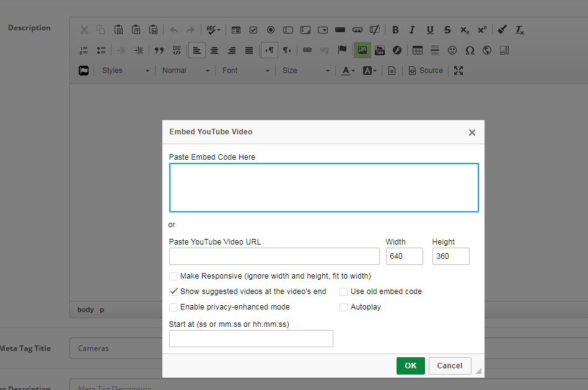Open the Spell Check dropdown
The image size is (588, 390).
click(213, 30)
